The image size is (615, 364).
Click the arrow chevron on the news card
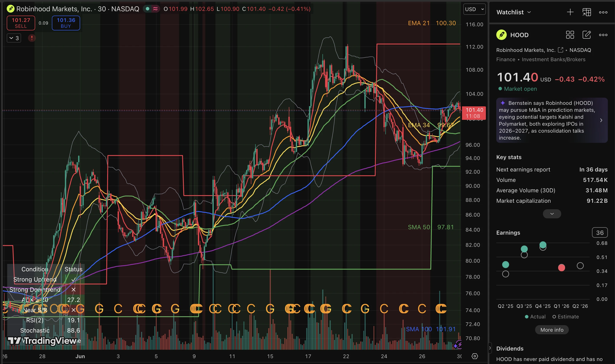(601, 120)
